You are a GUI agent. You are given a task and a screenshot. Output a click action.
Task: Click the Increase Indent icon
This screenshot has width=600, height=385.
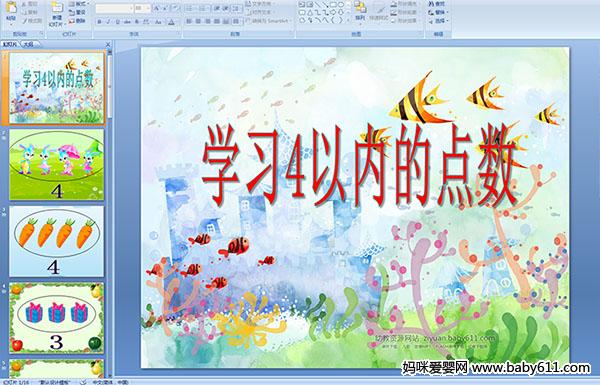pyautogui.click(x=226, y=8)
